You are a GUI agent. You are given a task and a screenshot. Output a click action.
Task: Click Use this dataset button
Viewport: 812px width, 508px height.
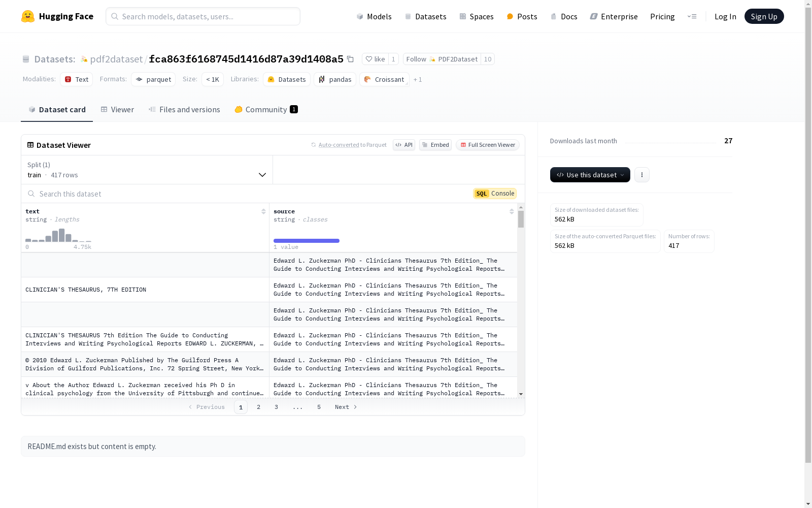[x=590, y=175]
